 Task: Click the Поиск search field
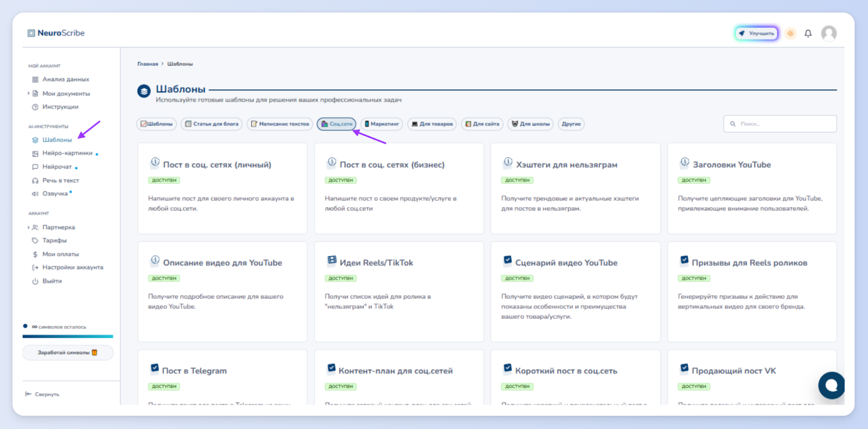tap(780, 124)
